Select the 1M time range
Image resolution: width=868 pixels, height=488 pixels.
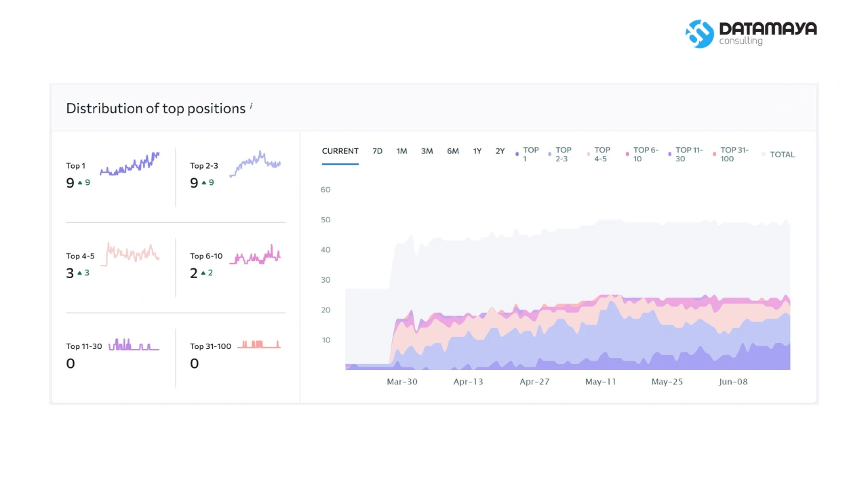coord(402,151)
